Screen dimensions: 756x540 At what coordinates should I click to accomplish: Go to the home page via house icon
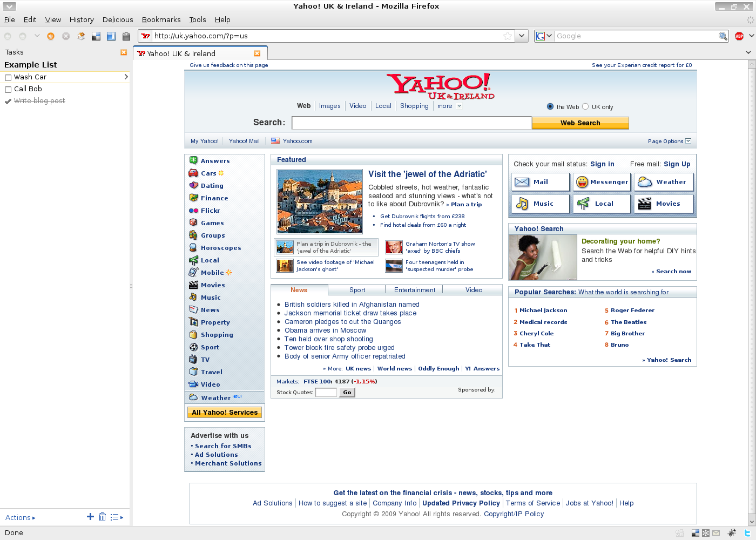[x=81, y=36]
